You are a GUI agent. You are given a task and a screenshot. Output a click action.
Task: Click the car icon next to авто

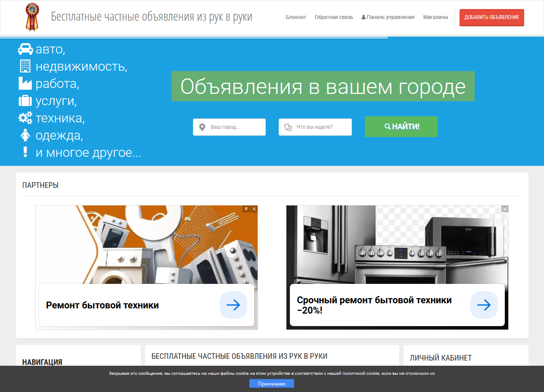click(x=25, y=49)
